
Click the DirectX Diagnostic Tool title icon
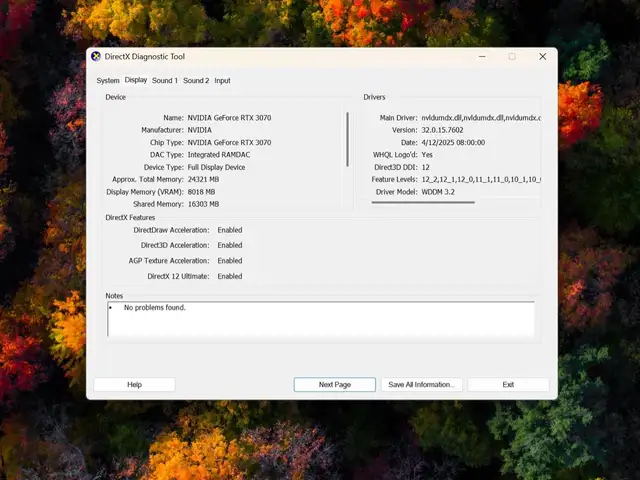click(96, 56)
